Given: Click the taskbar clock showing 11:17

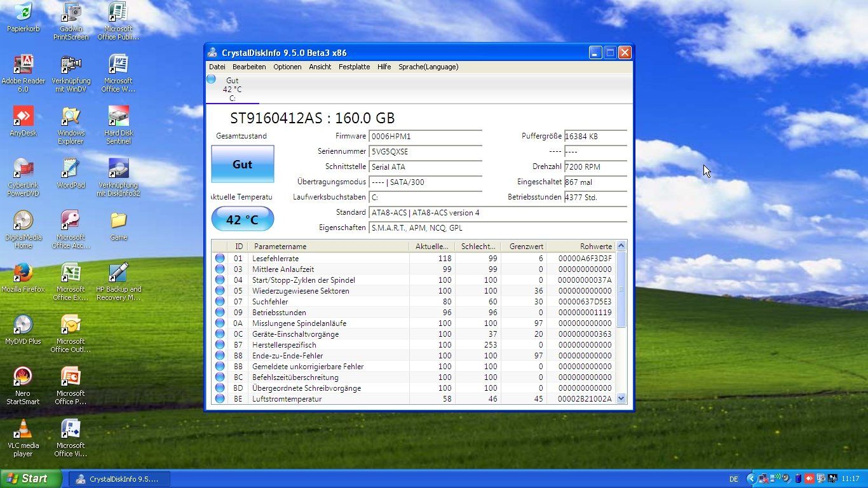Looking at the screenshot, I should [850, 478].
